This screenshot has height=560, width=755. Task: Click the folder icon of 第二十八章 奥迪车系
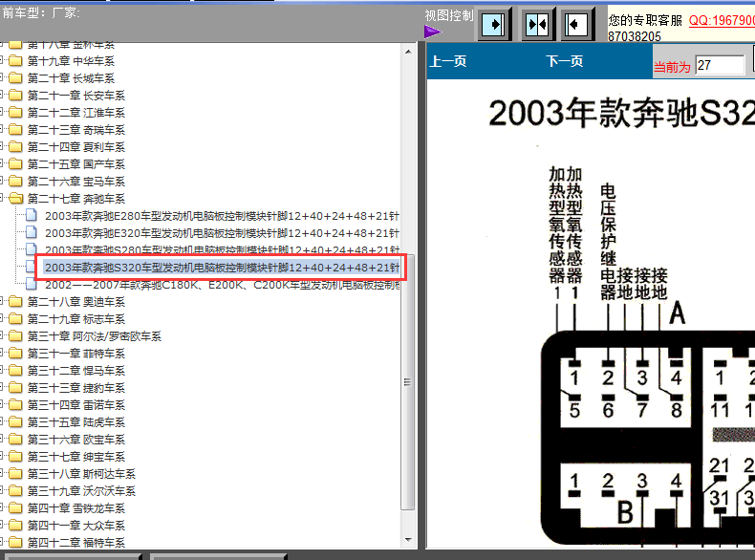[x=16, y=302]
